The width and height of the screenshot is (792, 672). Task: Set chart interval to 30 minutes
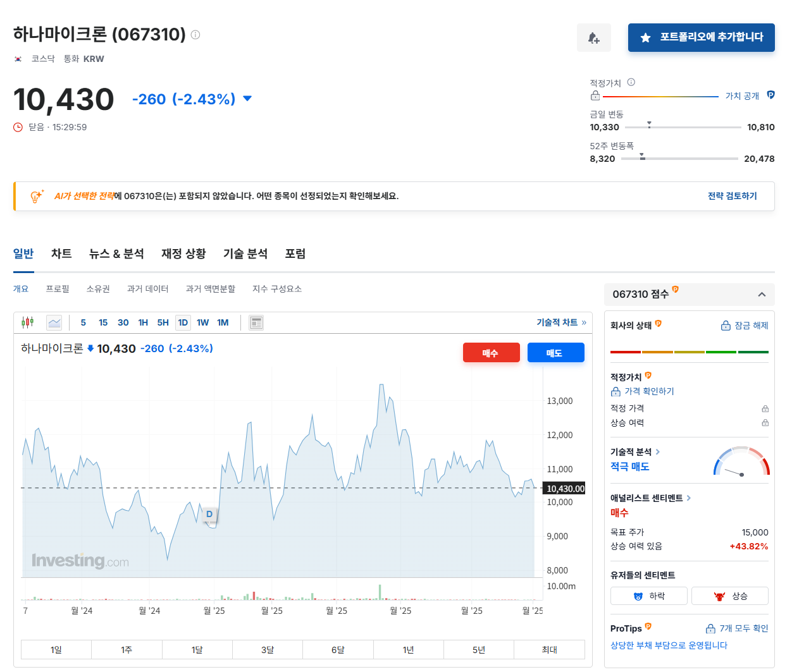[123, 322]
